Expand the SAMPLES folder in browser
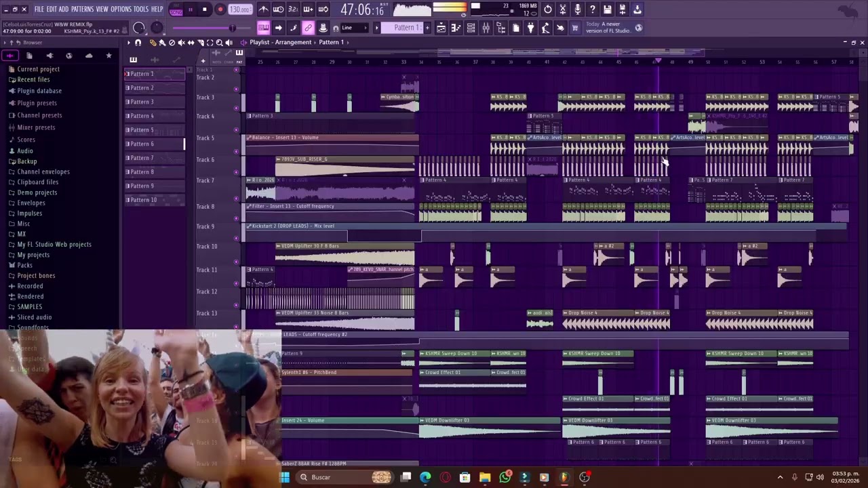Viewport: 868px width, 488px height. tap(30, 307)
